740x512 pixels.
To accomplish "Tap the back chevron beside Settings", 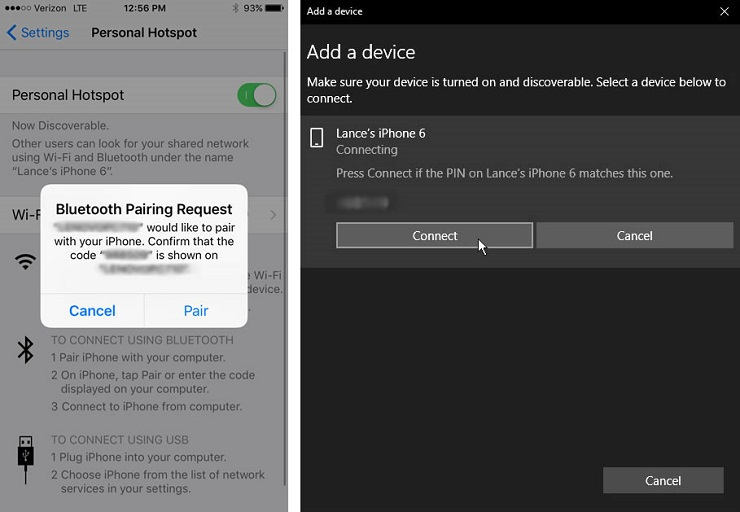I will point(12,33).
